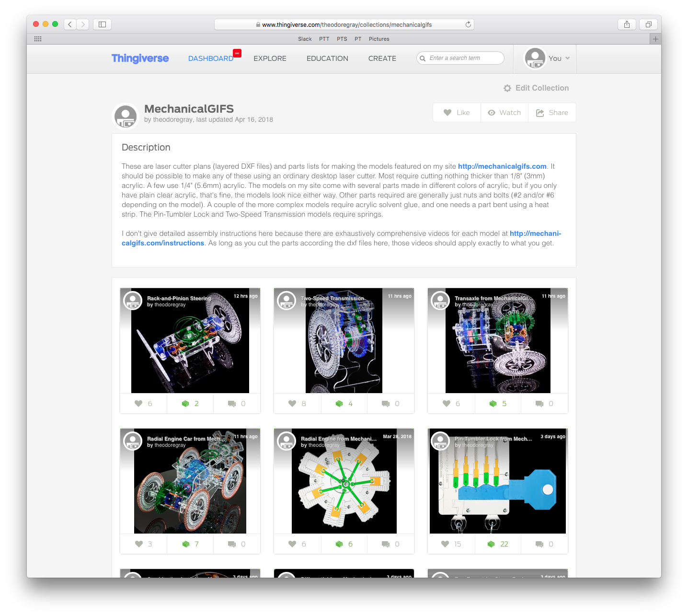Viewport: 688px width, 616px height.
Task: Click the heart icon under Rack-and-Pinion Steering
Action: pos(139,403)
